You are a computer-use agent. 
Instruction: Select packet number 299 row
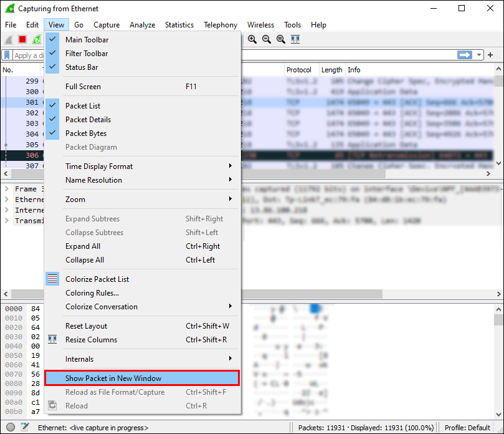pyautogui.click(x=247, y=81)
